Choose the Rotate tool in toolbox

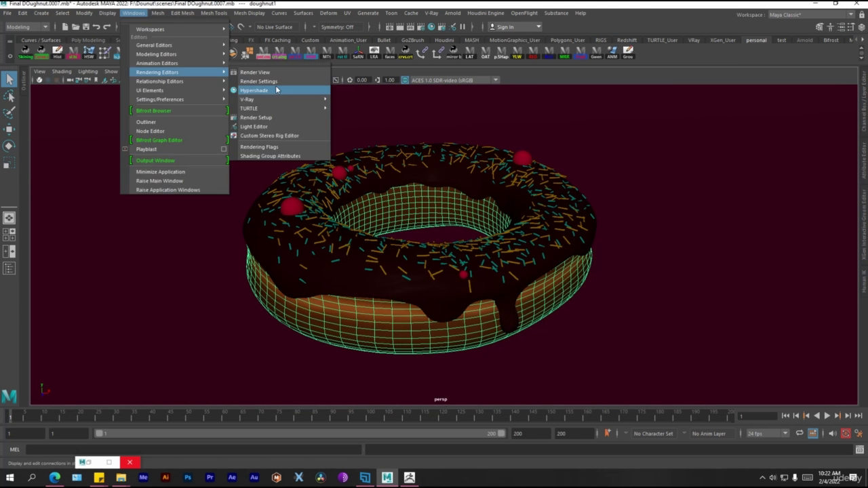[9, 146]
